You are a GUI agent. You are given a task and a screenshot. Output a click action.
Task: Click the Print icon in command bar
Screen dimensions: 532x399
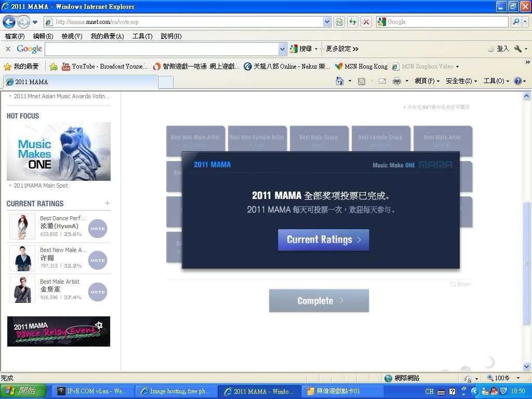[397, 81]
